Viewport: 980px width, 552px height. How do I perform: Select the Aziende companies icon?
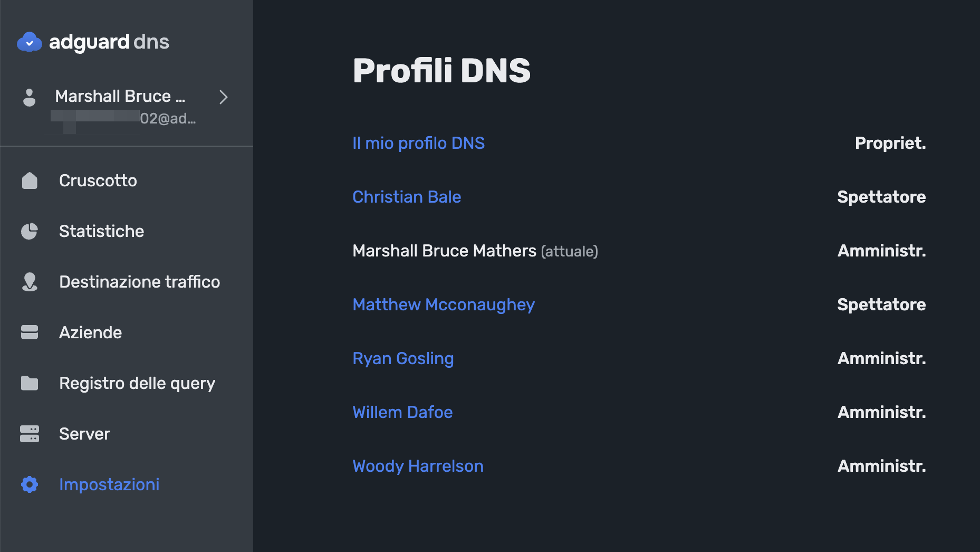(x=30, y=332)
